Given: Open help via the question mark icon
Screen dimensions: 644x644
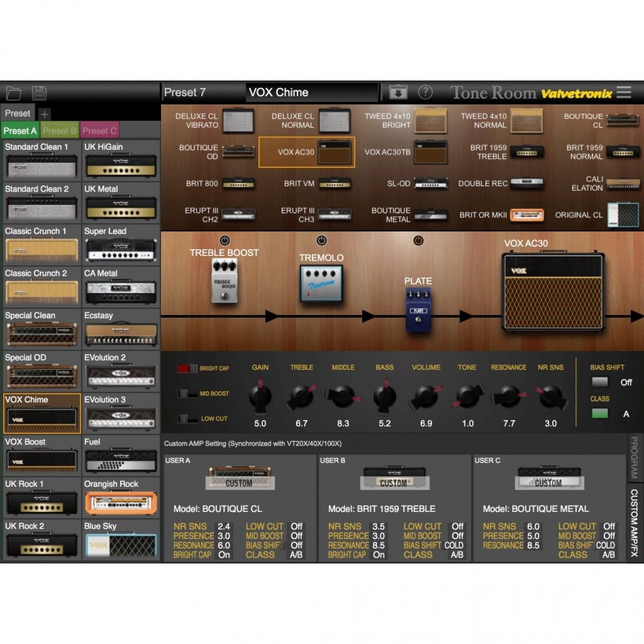Looking at the screenshot, I should click(x=426, y=92).
